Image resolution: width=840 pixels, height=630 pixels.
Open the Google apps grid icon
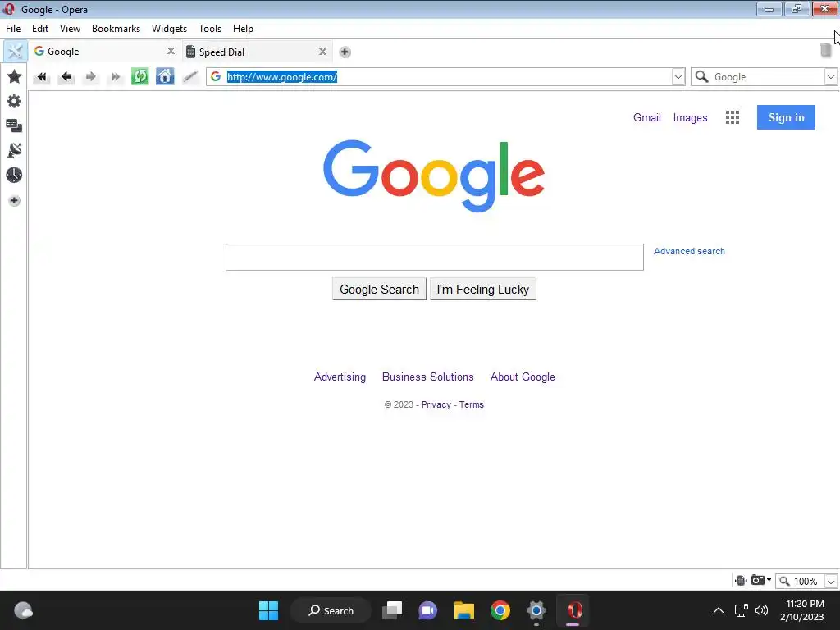pyautogui.click(x=733, y=117)
